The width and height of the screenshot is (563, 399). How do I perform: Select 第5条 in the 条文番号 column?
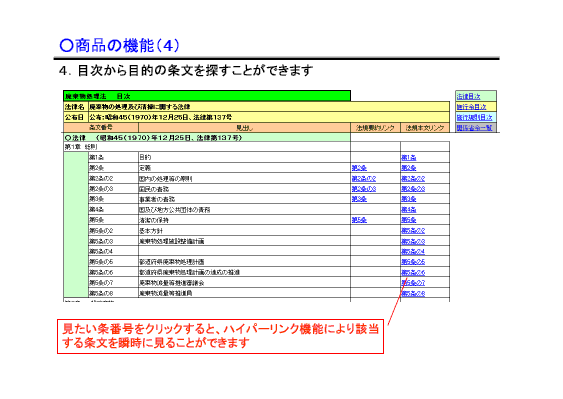click(x=113, y=220)
